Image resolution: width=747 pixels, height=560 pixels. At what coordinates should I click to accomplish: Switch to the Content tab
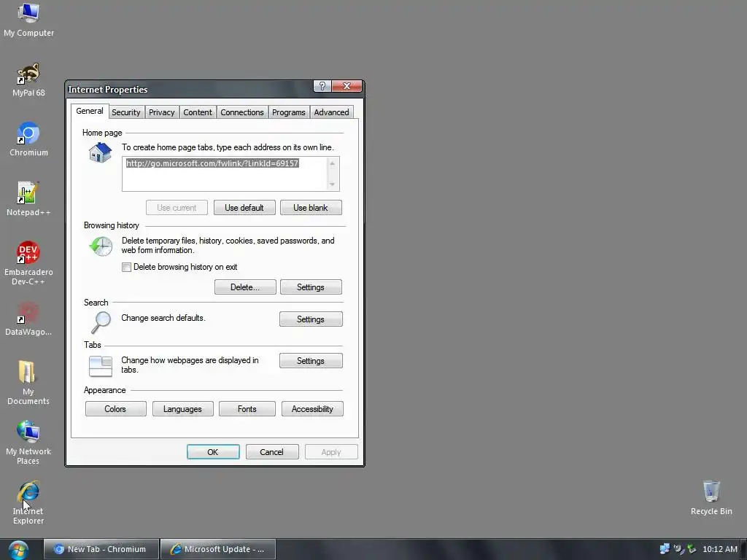pyautogui.click(x=197, y=112)
